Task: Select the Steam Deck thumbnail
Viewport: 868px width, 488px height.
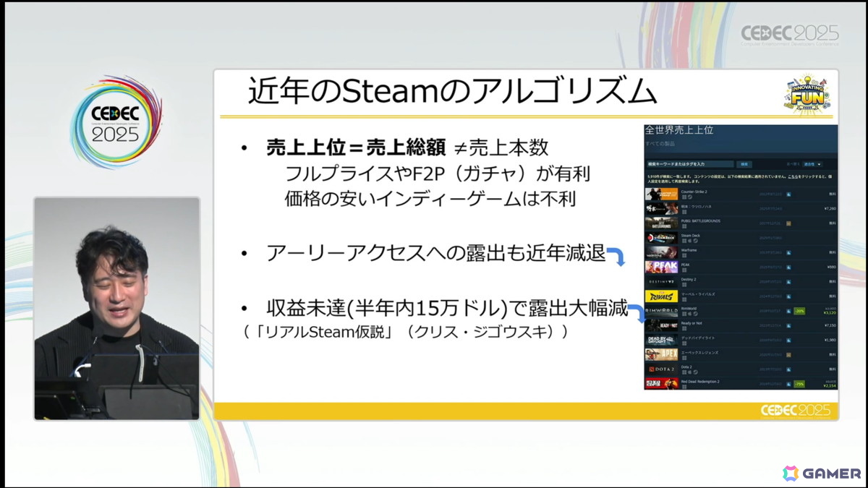Action: click(661, 238)
